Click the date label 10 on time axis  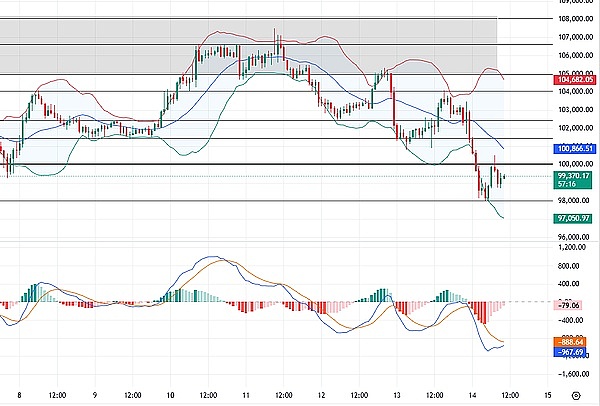[x=170, y=394]
